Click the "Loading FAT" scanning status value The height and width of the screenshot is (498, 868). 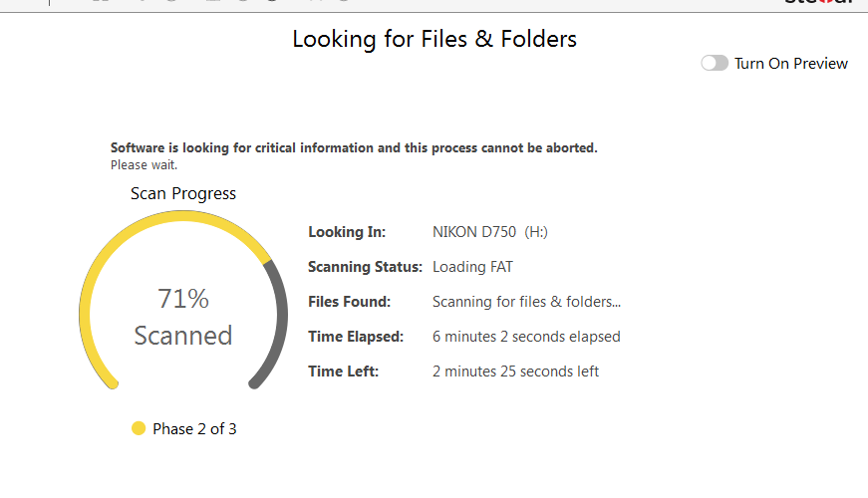472,267
